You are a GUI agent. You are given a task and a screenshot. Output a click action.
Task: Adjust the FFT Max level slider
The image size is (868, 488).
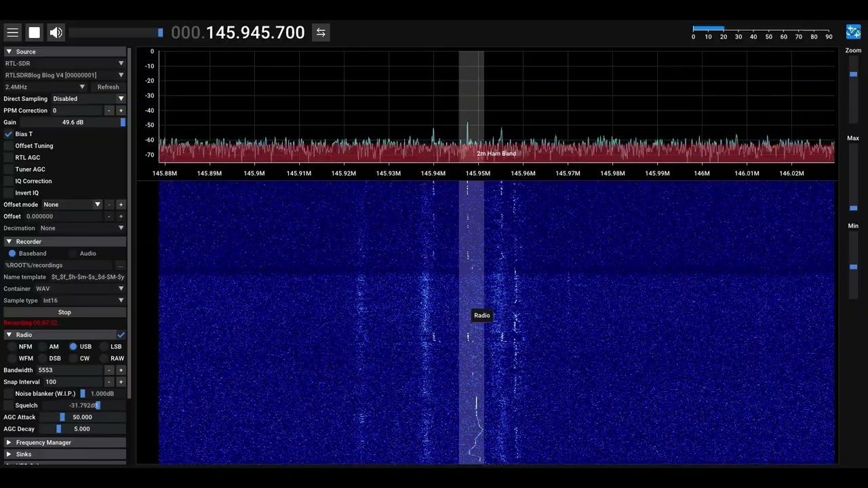point(853,178)
